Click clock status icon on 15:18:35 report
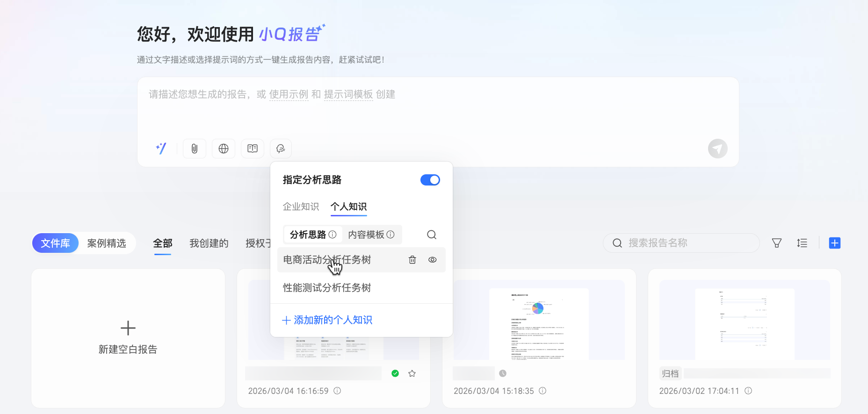The image size is (868, 414). 503,373
